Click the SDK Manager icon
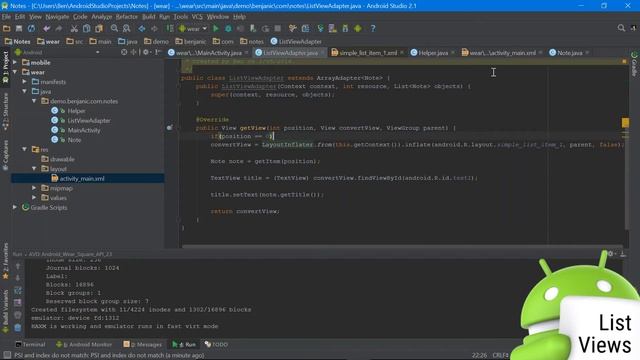 (x=345, y=29)
